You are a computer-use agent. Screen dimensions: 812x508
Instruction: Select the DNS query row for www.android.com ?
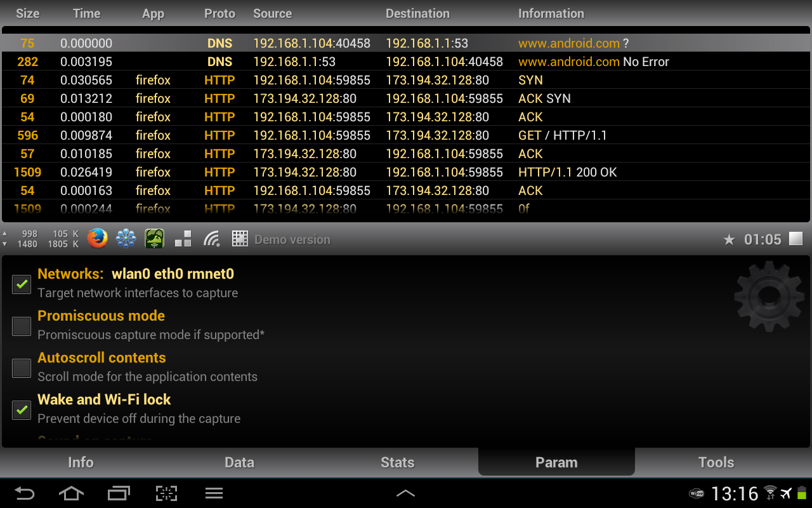pyautogui.click(x=406, y=43)
